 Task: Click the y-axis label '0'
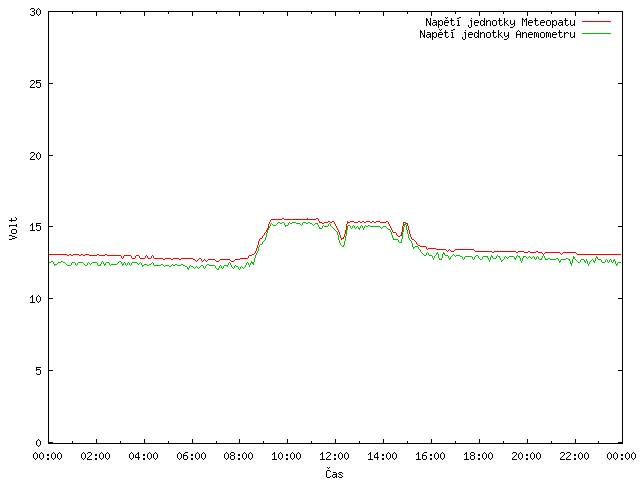pos(38,443)
